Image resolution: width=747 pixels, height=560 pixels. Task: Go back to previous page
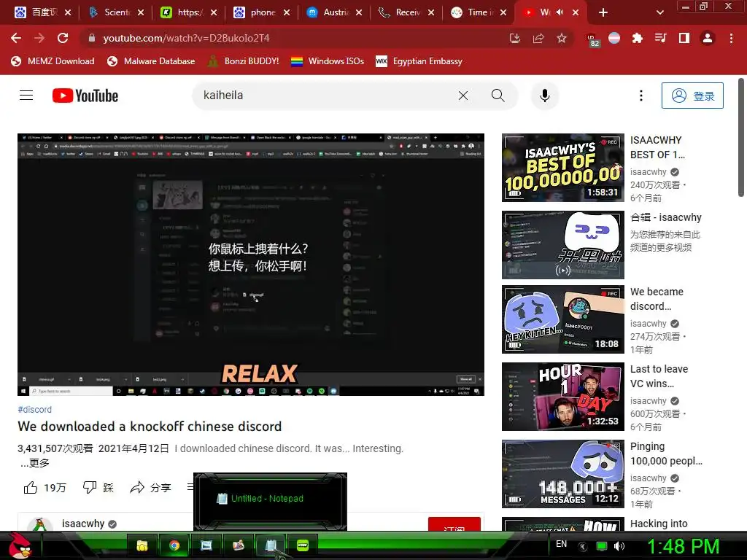pos(16,38)
